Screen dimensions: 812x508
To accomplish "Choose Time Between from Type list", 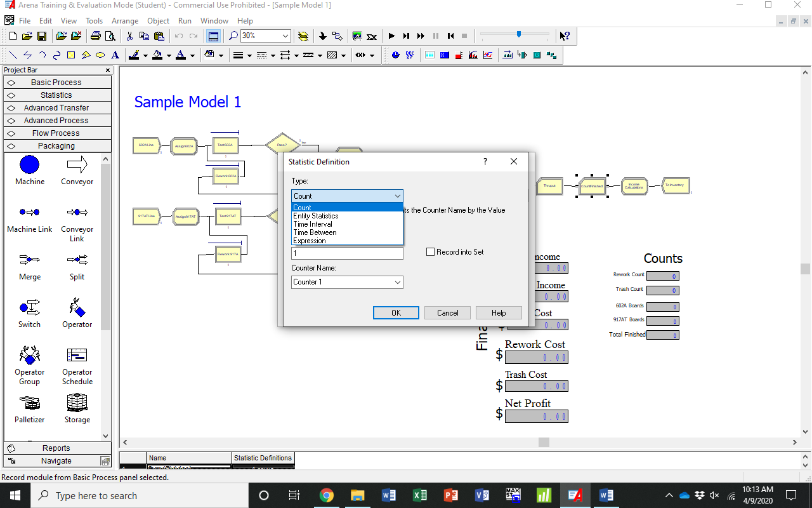I will (347, 232).
